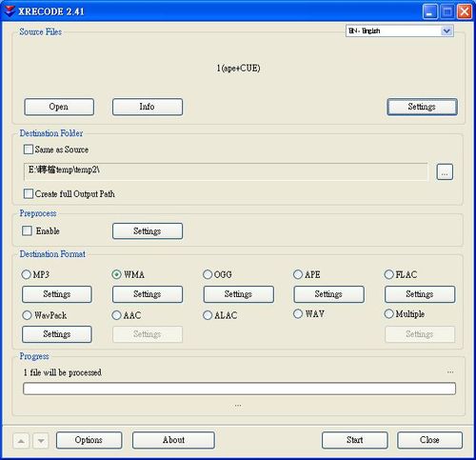Open WavPack Settings

coord(57,334)
